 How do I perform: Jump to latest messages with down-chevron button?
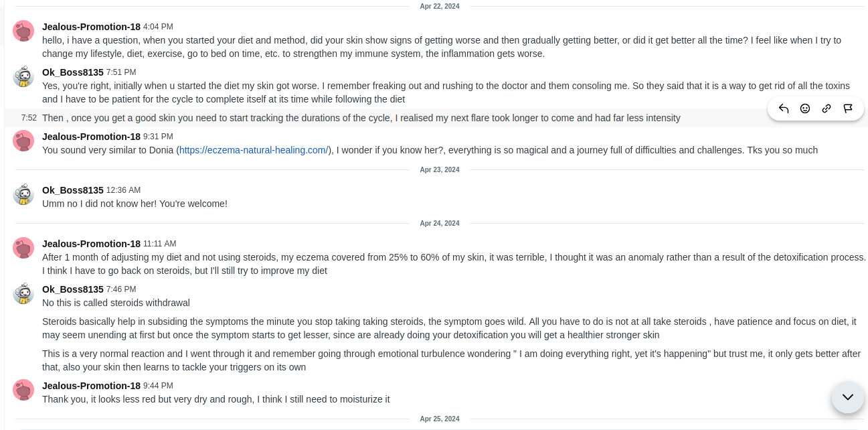847,397
